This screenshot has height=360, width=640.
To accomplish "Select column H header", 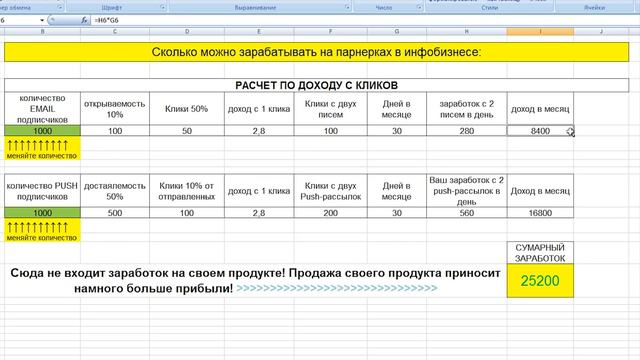I will coord(467,31).
